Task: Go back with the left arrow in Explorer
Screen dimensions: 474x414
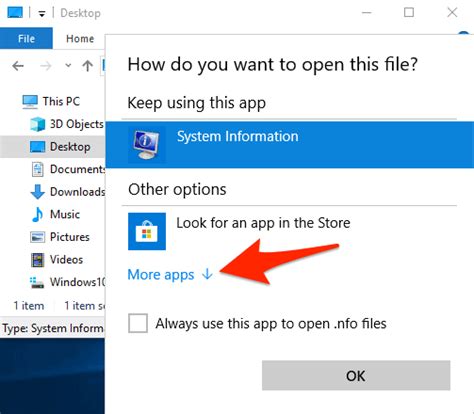Action: pos(18,66)
